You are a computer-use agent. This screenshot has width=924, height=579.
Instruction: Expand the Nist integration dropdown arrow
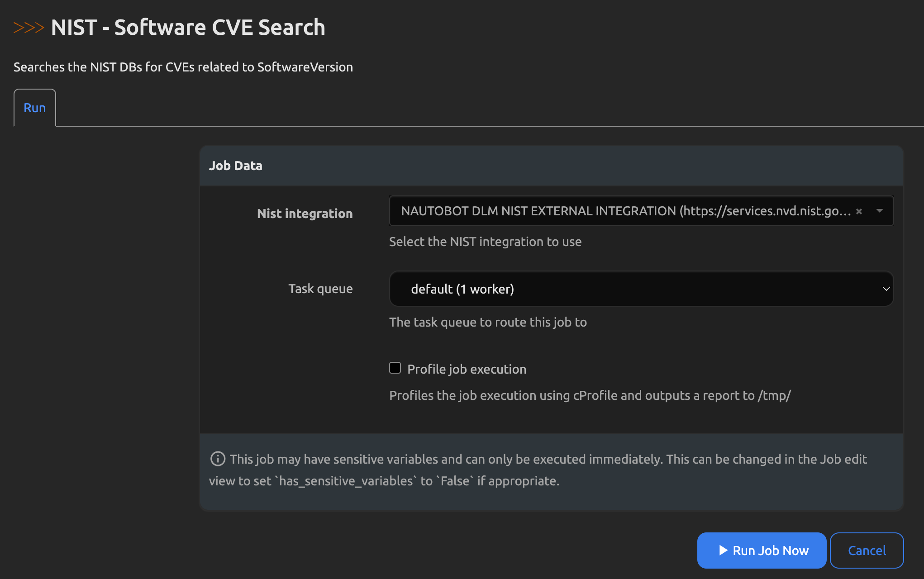coord(879,211)
